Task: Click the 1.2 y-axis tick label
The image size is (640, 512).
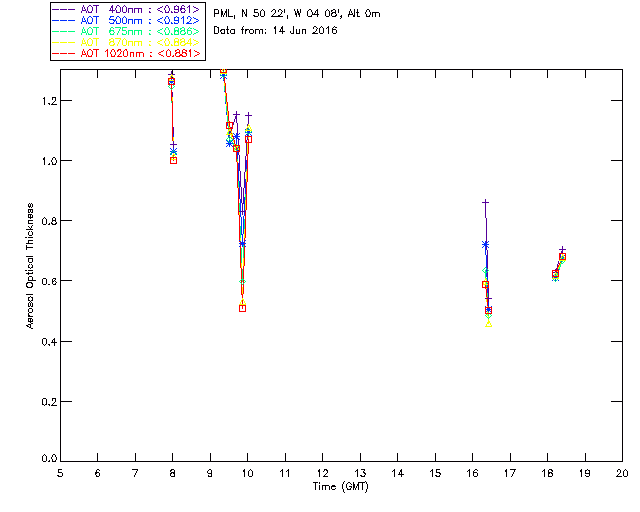Action: point(49,101)
